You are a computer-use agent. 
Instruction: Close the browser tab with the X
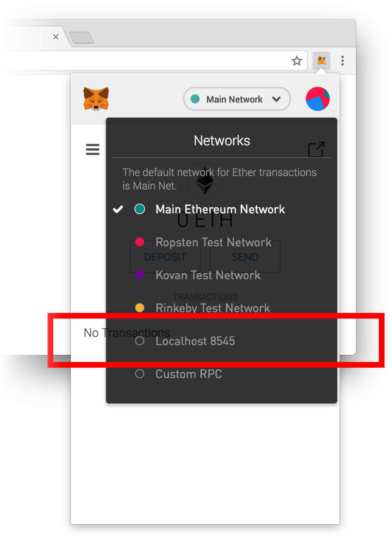56,36
